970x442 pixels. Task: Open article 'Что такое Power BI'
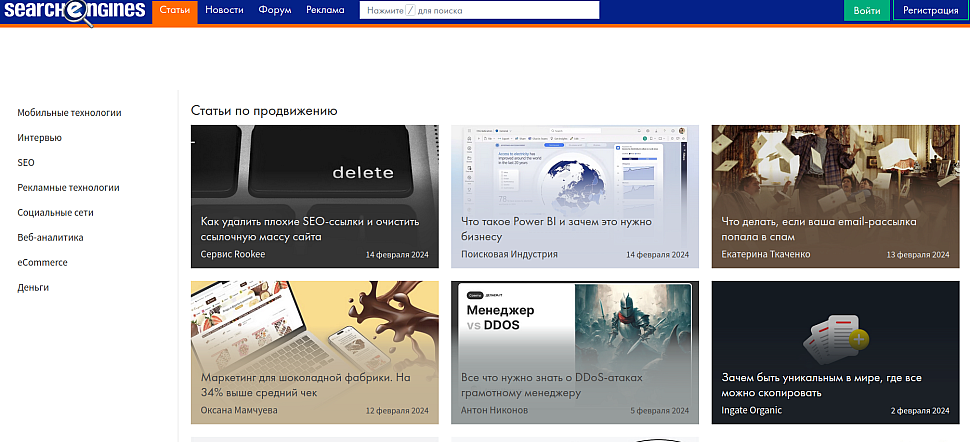coord(557,229)
